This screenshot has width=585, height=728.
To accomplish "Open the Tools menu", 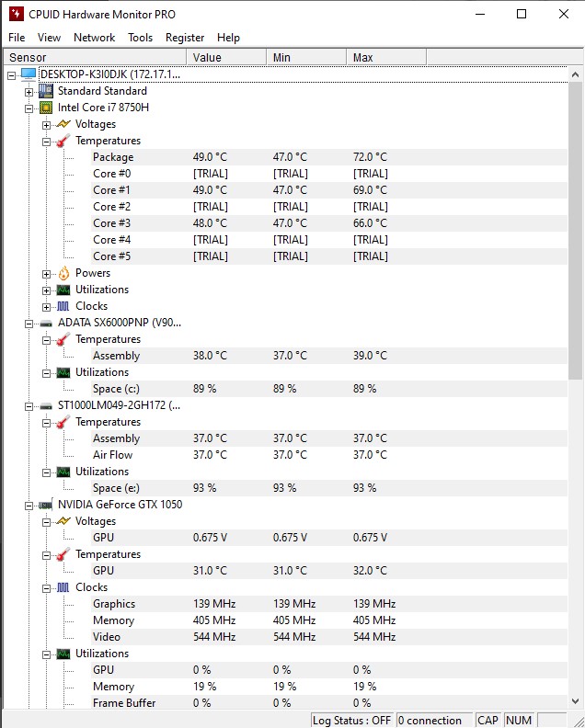I will click(x=140, y=38).
